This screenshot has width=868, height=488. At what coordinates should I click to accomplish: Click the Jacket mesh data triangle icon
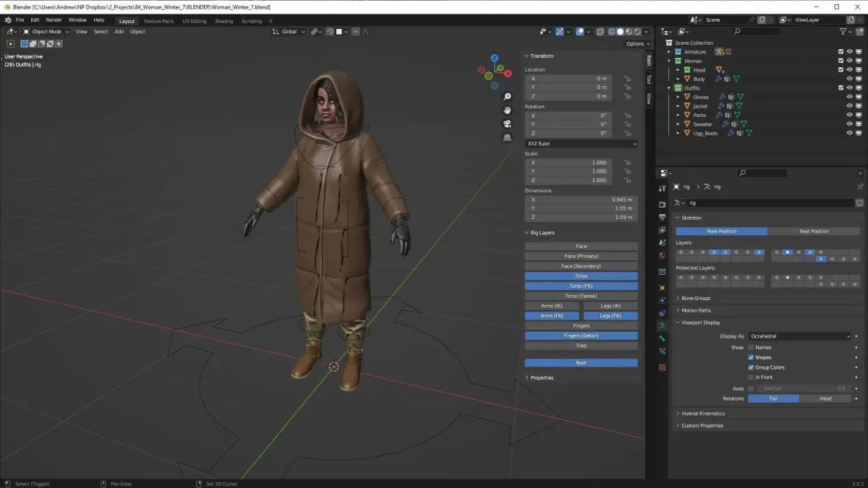tap(739, 106)
